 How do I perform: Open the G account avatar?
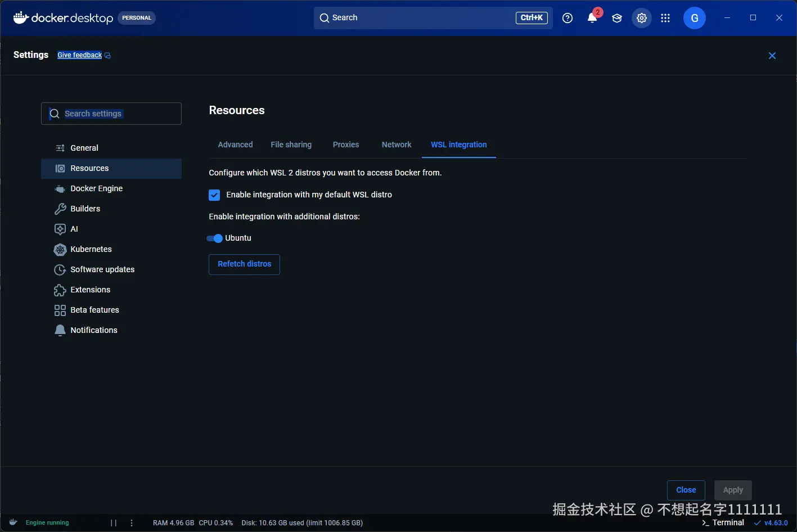[695, 18]
